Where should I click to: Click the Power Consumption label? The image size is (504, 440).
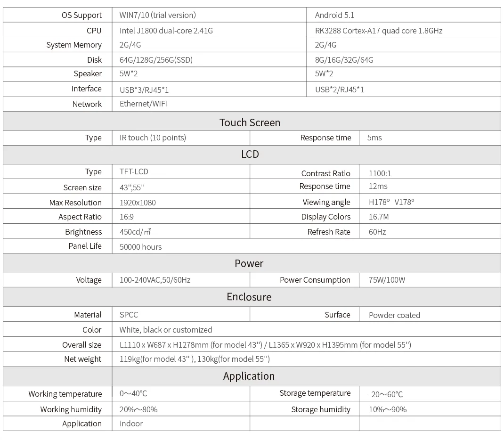tap(315, 280)
